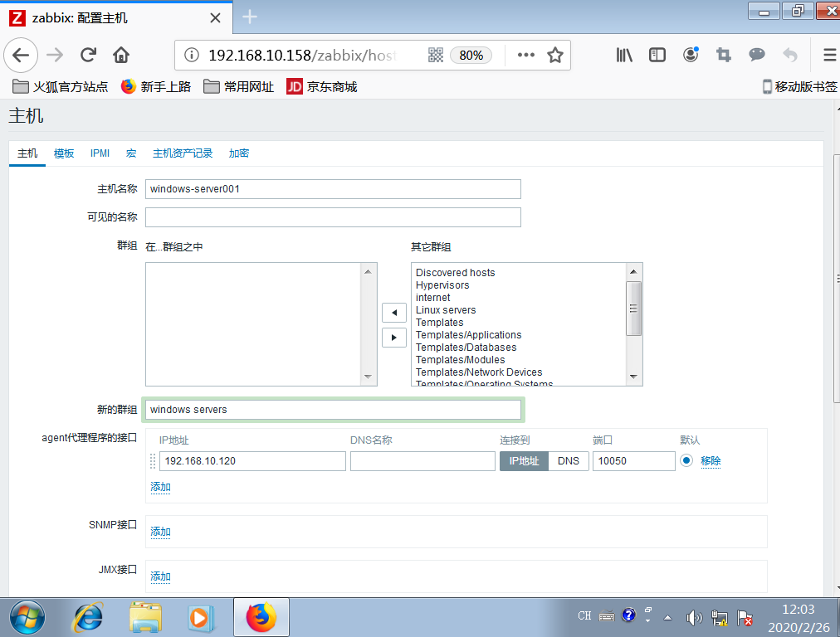Select internet group in list

point(432,298)
